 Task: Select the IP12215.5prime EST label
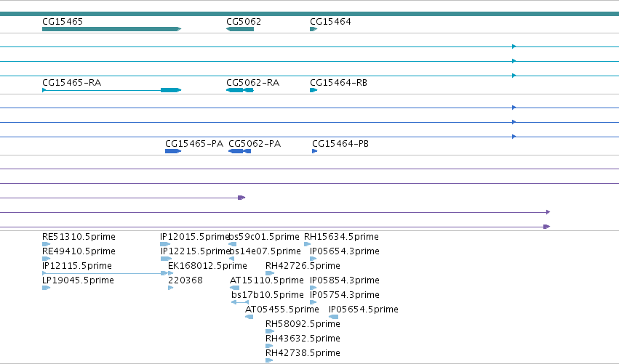[x=195, y=251]
